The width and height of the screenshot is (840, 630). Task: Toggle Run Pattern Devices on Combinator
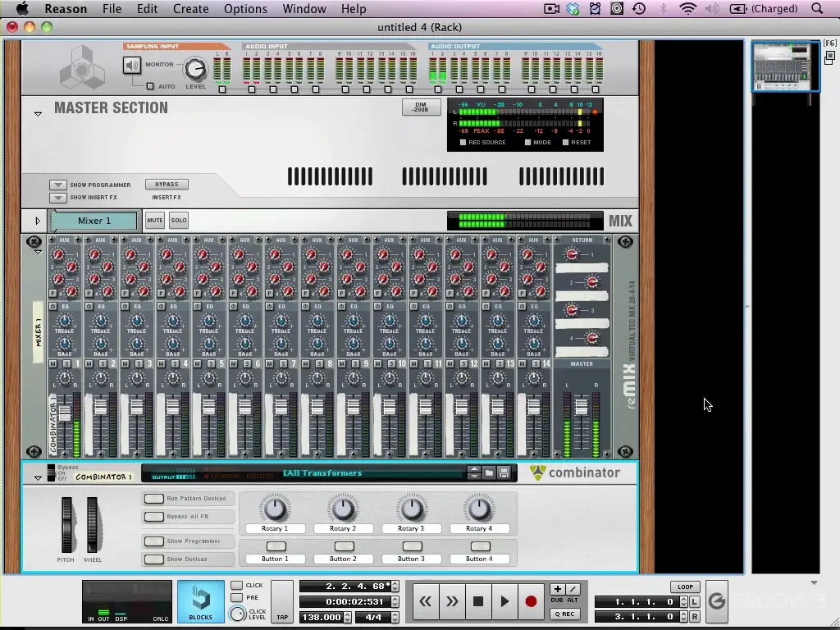point(153,499)
